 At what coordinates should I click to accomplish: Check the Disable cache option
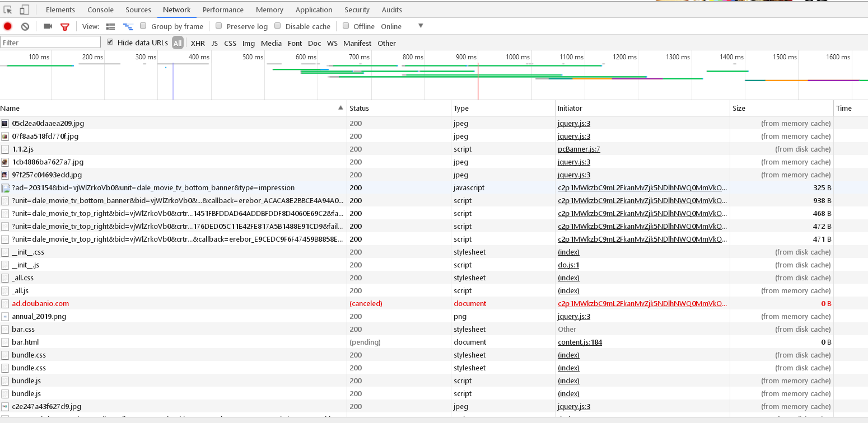coord(278,26)
